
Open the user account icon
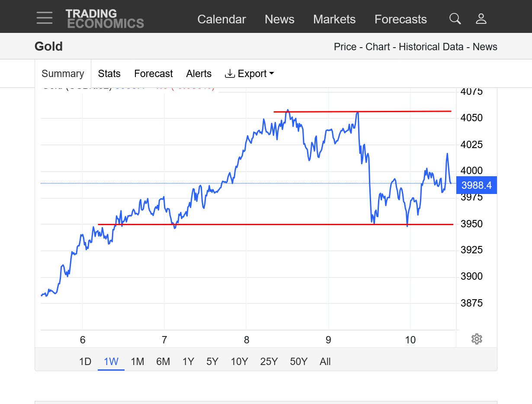pos(481,19)
